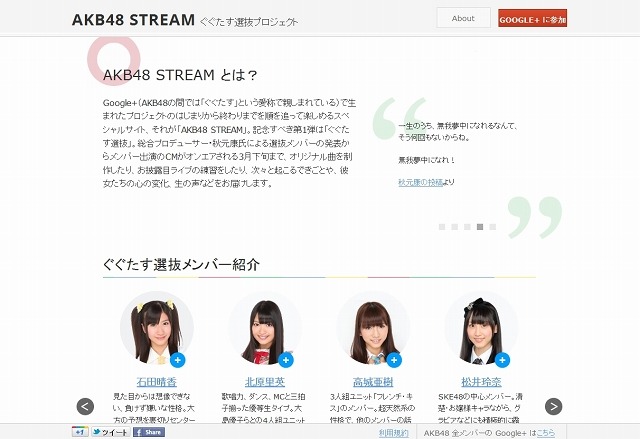Click the heading AKB48 STREAM とは？
Screen dimensions: 640x439
pos(180,75)
